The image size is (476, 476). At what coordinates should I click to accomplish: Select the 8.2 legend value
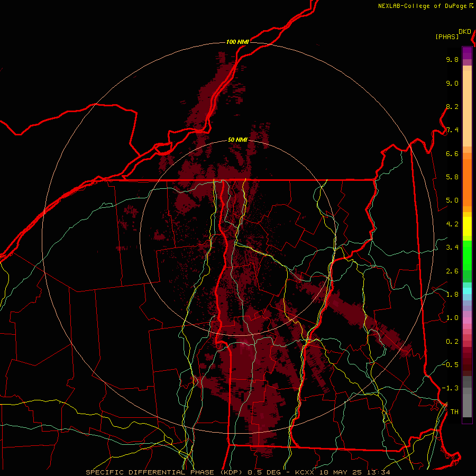click(x=452, y=106)
